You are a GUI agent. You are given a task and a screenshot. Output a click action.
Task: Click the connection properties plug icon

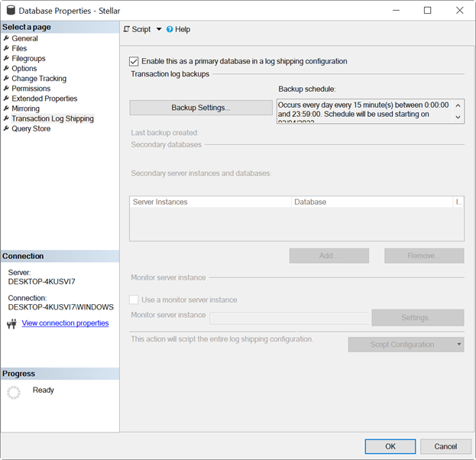pos(11,324)
